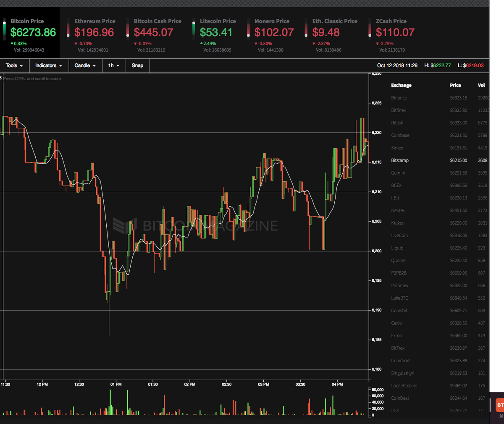Click the Bitcoin price $6273.86 value
The height and width of the screenshot is (424, 504).
pos(33,32)
